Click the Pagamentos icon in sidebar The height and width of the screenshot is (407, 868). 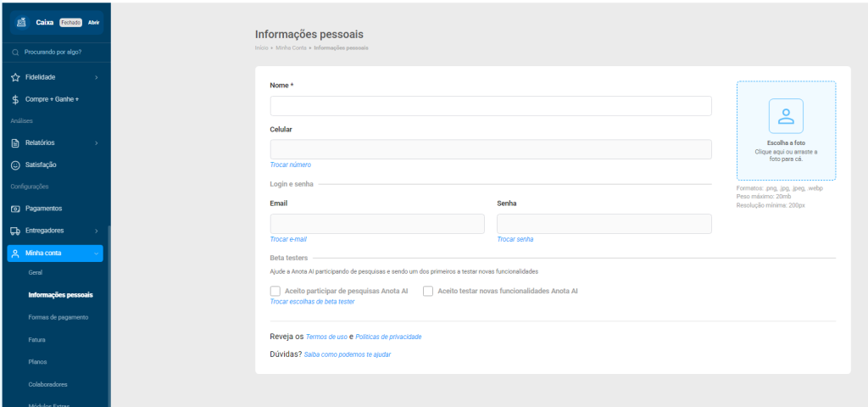pyautogui.click(x=15, y=209)
